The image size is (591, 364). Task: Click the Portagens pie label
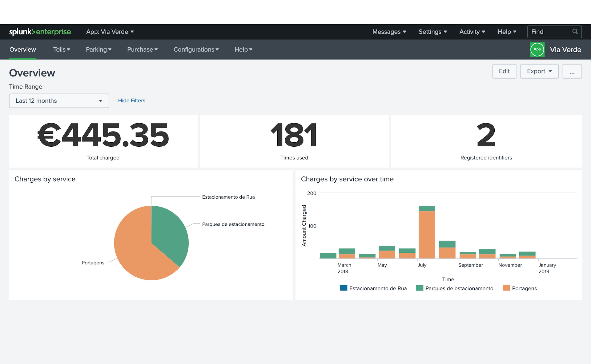[93, 263]
